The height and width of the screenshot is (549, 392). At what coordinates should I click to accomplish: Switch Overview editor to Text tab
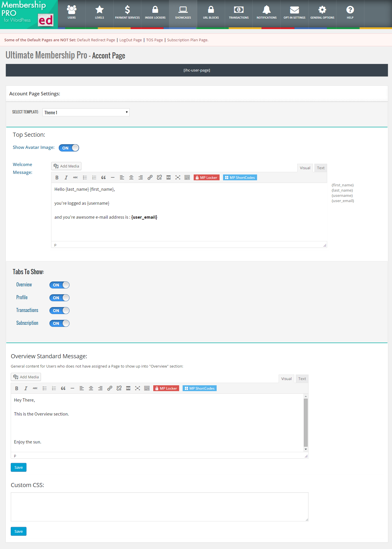tap(302, 379)
